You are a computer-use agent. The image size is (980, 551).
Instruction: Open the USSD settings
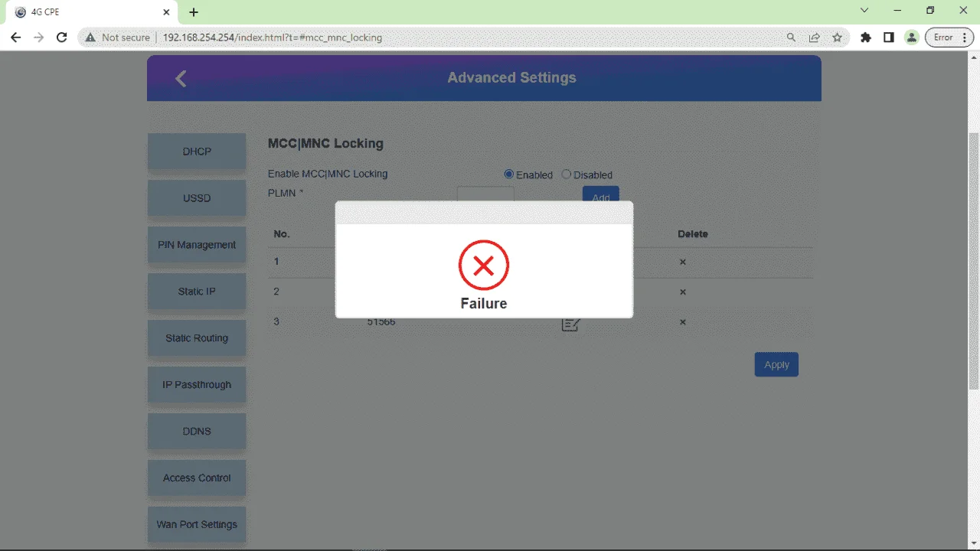(x=197, y=198)
